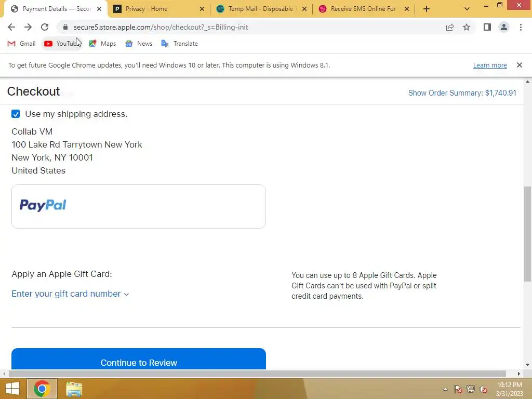Image resolution: width=532 pixels, height=399 pixels.
Task: Open News bookmark
Action: click(138, 44)
